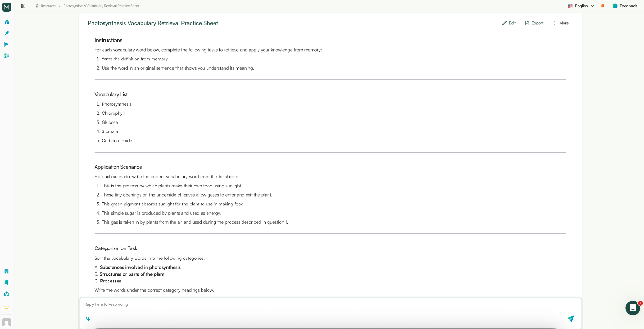Open the sidebar collapse icon at top left
This screenshot has width=644, height=329.
[x=23, y=6]
